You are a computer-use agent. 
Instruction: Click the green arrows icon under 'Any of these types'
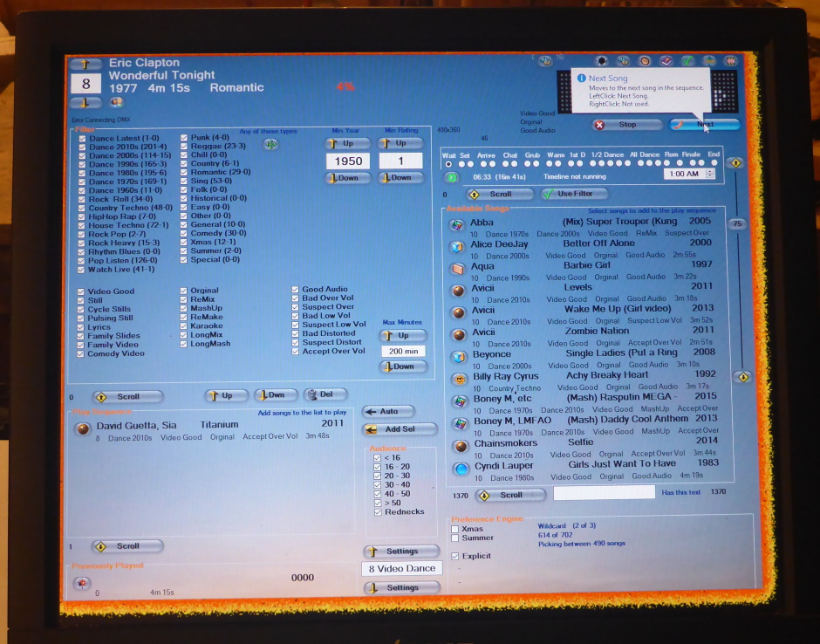point(270,144)
